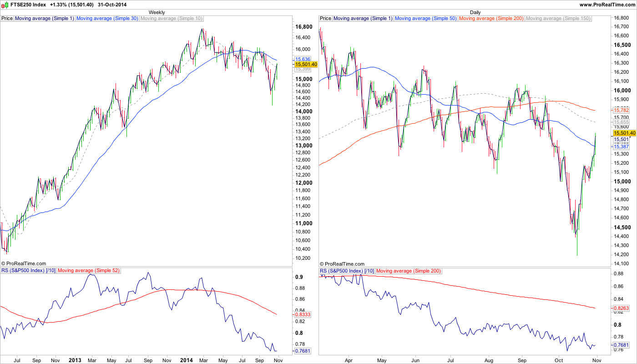This screenshot has width=637, height=364.
Task: Click RS (S&P500 Index) label under Weekly chart
Action: [x=28, y=271]
